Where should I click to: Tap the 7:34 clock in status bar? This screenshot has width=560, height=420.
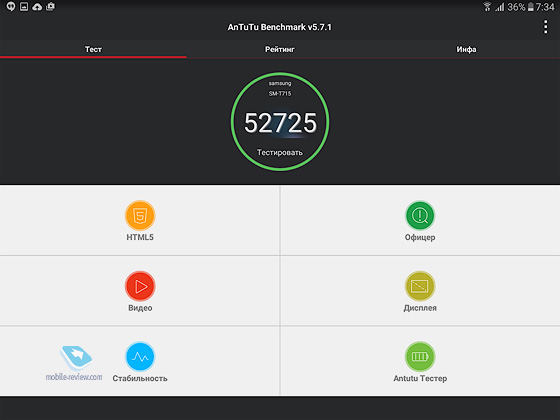pos(545,7)
